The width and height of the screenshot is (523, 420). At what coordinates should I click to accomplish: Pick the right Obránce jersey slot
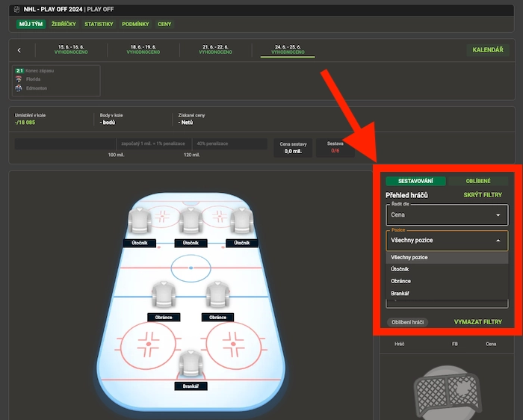[217, 295]
